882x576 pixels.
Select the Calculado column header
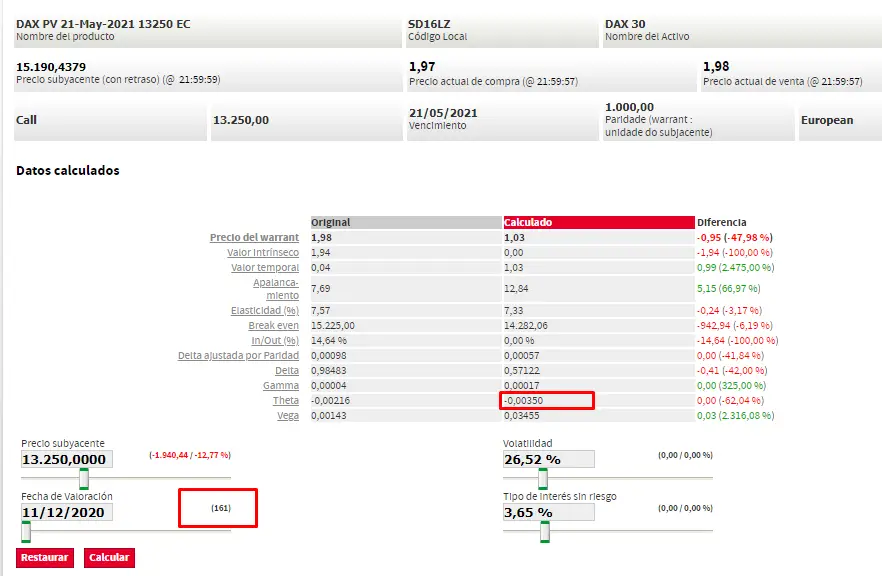click(x=599, y=222)
